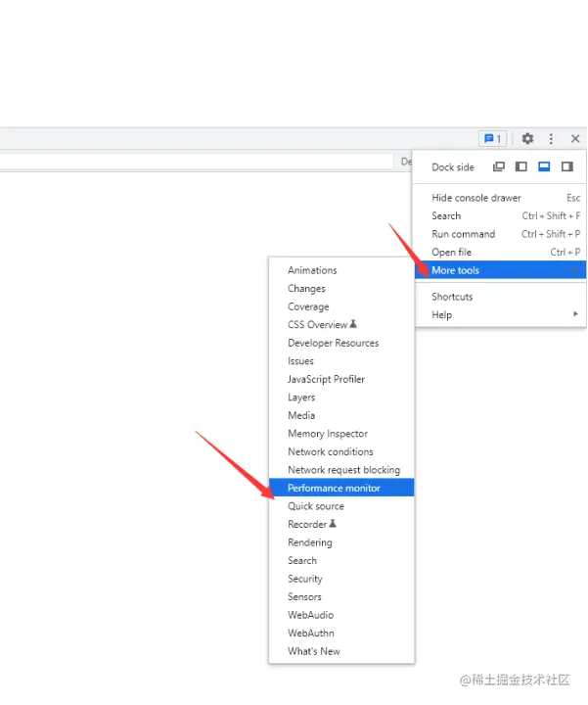Screen dimensions: 588x705
Task: Open the Changes tool
Action: (x=341, y=288)
